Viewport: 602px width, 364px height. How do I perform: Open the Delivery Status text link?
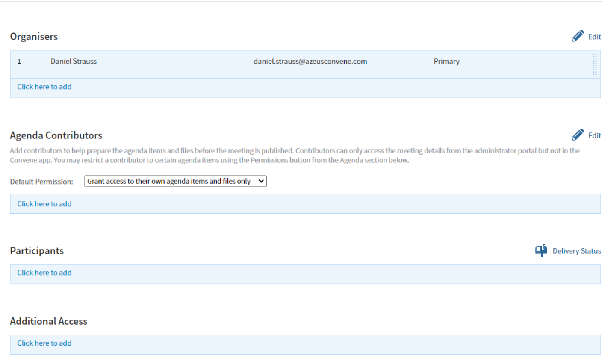[576, 251]
